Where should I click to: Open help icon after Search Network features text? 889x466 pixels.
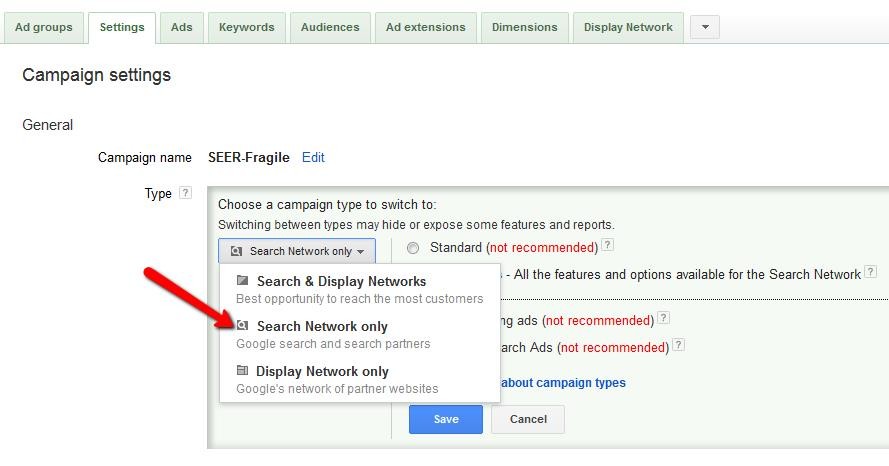point(871,272)
